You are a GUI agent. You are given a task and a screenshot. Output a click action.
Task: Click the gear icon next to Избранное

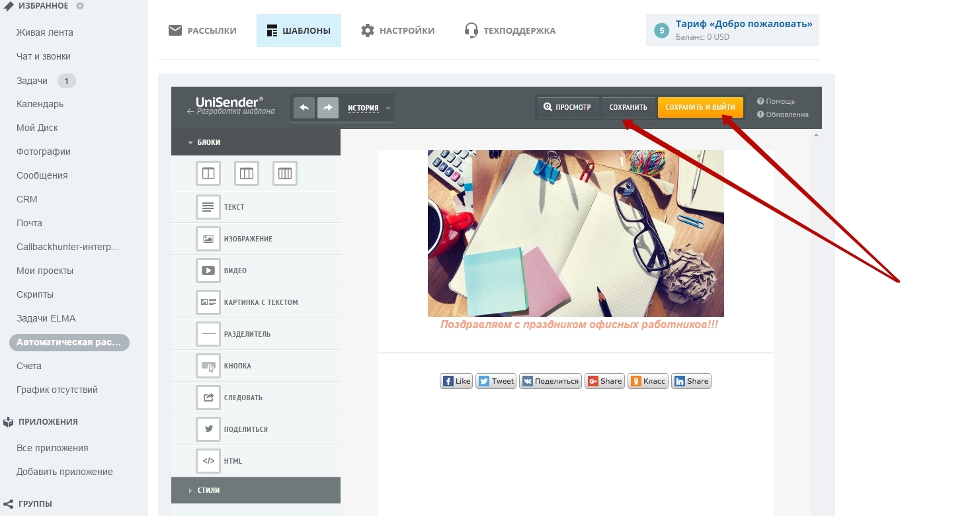pos(80,6)
